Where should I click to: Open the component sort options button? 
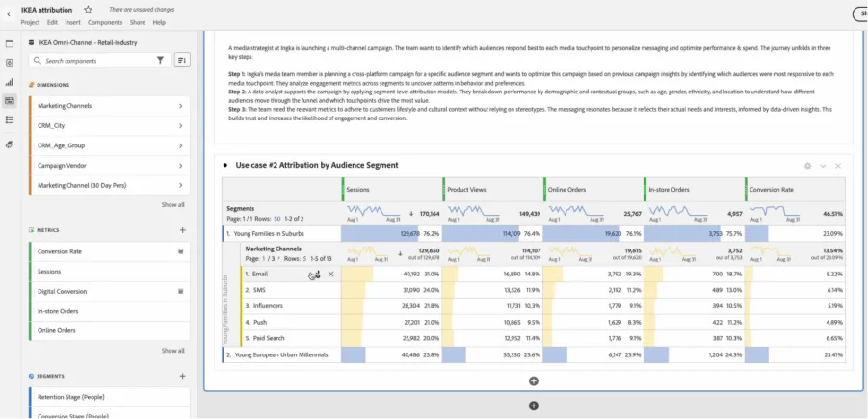(x=182, y=61)
